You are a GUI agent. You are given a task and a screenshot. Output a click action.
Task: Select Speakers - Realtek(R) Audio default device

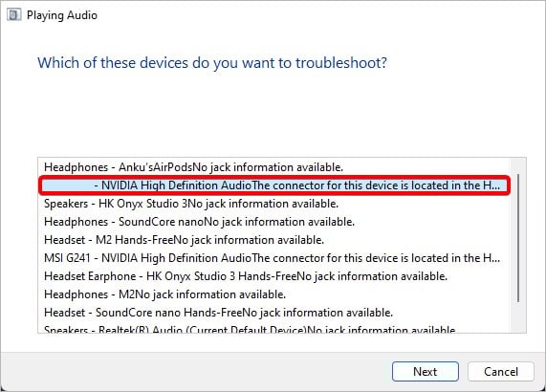tap(250, 329)
